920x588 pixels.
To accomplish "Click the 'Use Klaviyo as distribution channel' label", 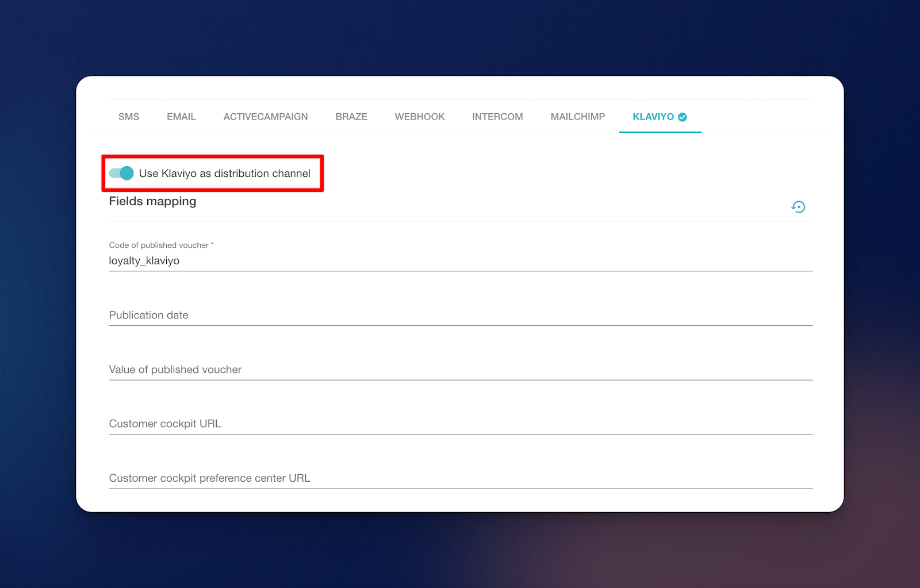I will [x=225, y=174].
